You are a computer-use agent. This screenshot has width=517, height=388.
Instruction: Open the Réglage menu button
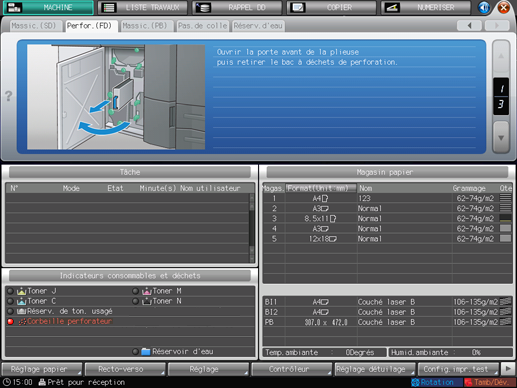(209, 369)
